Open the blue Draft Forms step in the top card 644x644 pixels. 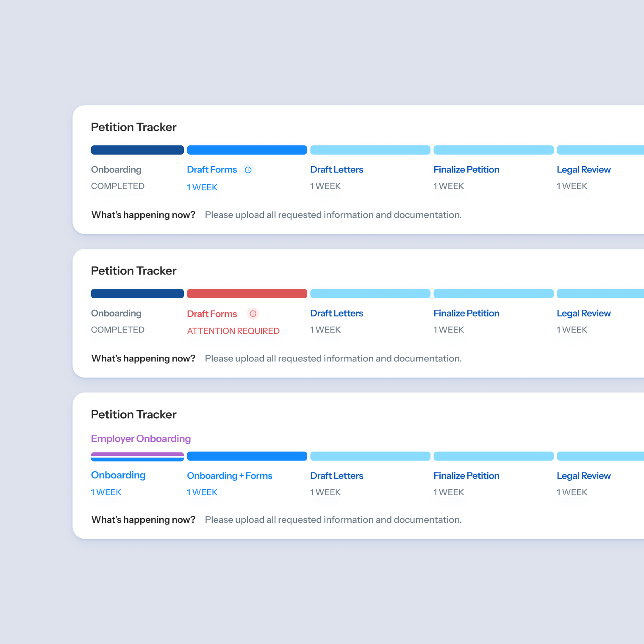212,170
